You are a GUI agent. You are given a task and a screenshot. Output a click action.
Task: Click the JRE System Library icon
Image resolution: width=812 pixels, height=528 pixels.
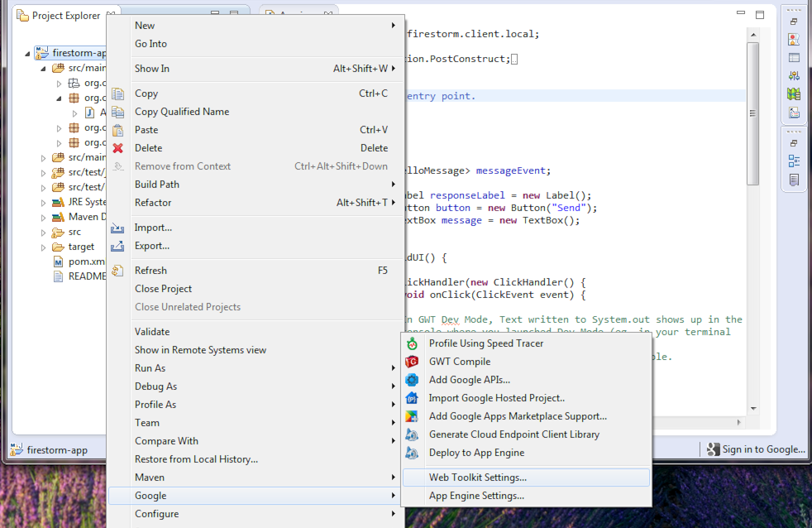[58, 202]
